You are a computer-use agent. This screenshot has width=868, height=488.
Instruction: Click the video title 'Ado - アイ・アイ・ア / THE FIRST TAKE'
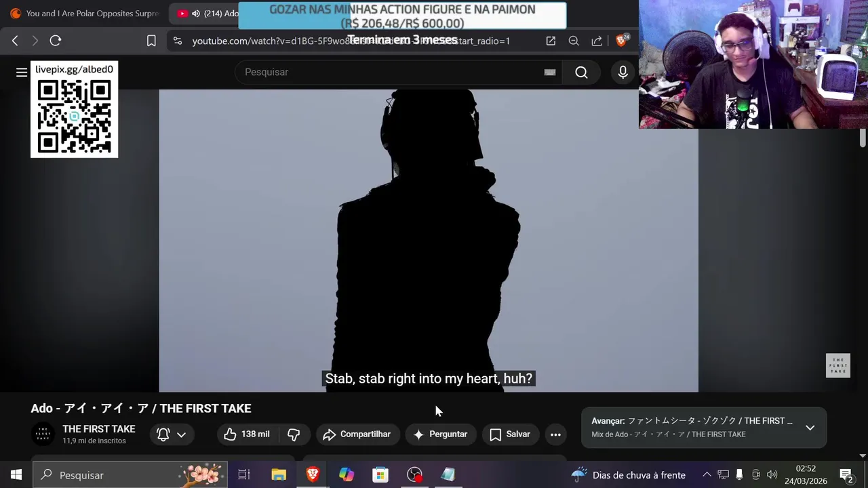(x=141, y=408)
